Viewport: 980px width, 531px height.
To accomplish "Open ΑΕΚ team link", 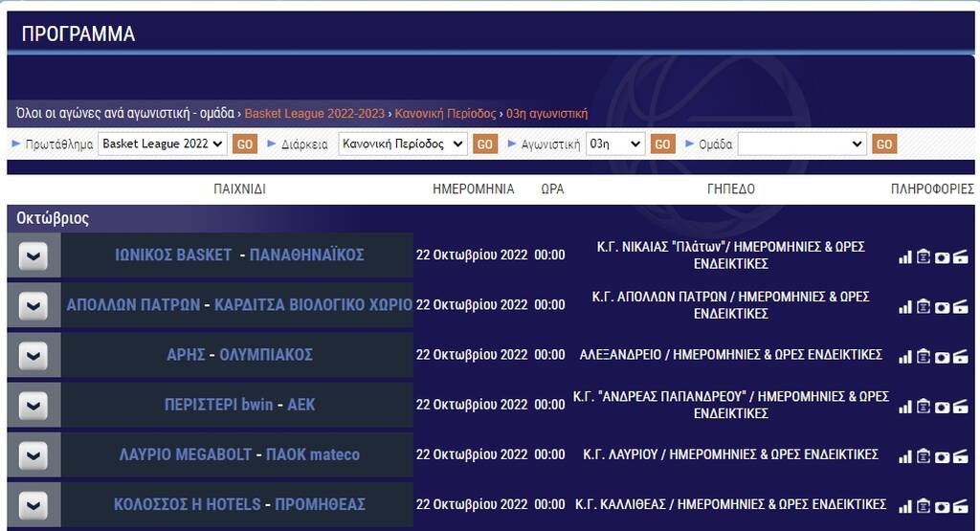I will 301,405.
